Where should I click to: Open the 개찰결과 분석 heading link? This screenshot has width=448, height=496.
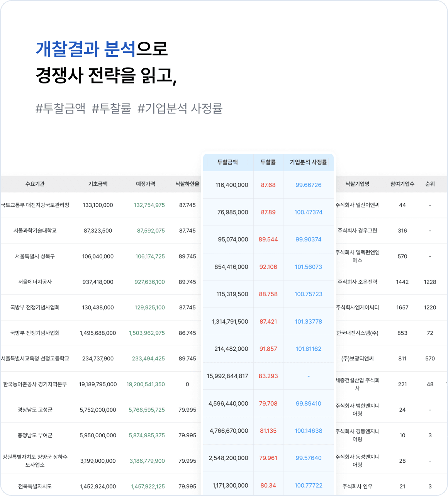click(x=84, y=49)
